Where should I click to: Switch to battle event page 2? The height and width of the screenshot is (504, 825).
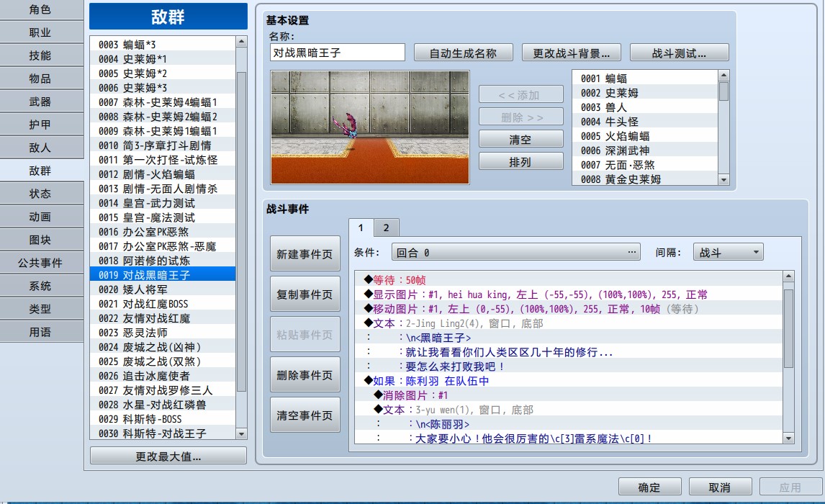click(x=386, y=228)
